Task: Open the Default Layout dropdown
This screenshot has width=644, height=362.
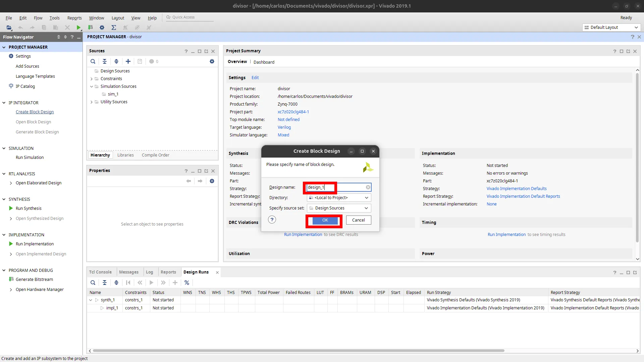Action: click(x=611, y=27)
